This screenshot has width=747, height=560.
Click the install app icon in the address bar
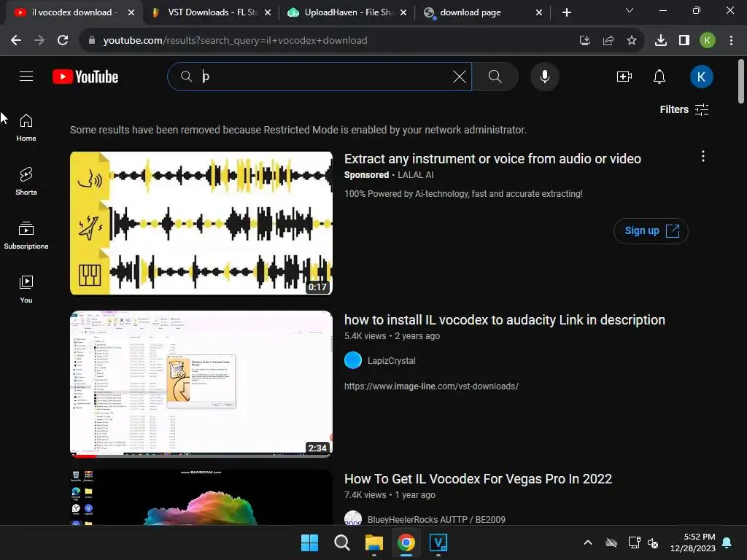pyautogui.click(x=585, y=41)
